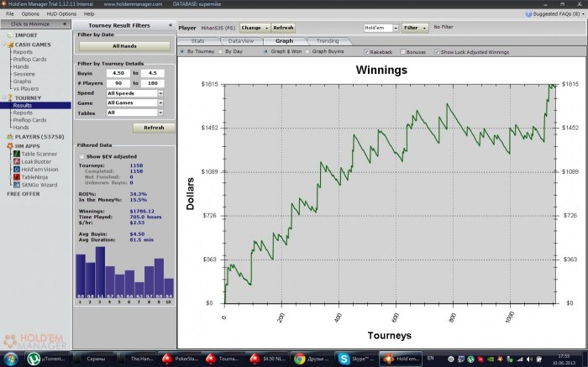Open the HUD Options menu
Viewport: 588px width, 367px height.
(61, 14)
